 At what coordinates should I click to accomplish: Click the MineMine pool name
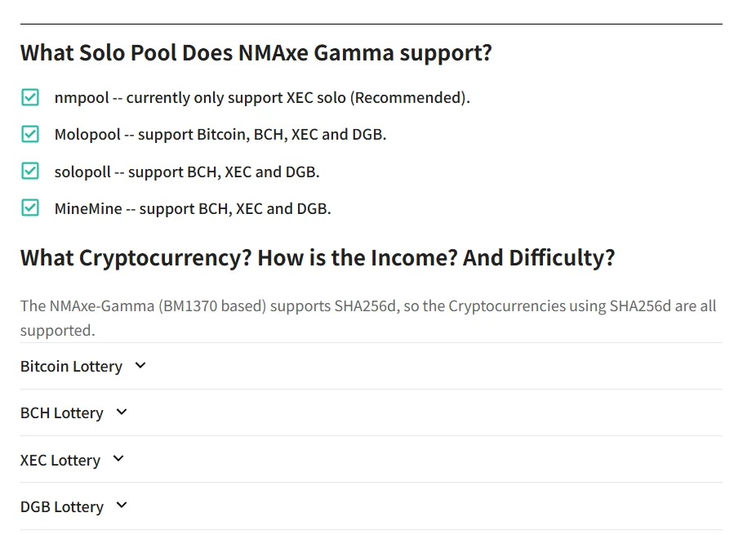click(x=88, y=208)
